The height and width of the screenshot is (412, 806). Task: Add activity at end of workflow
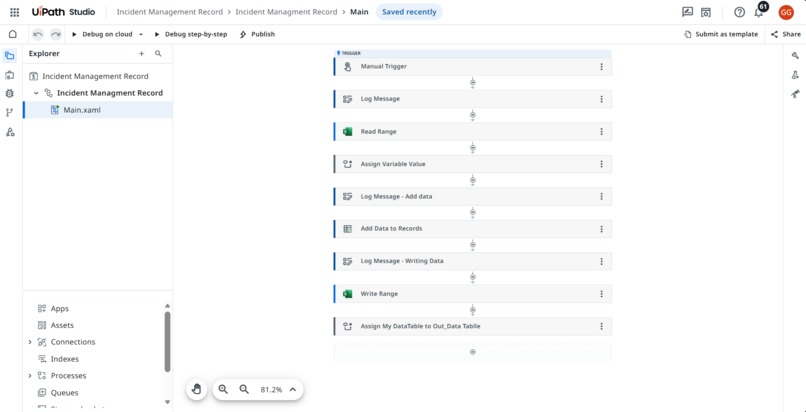coord(472,352)
